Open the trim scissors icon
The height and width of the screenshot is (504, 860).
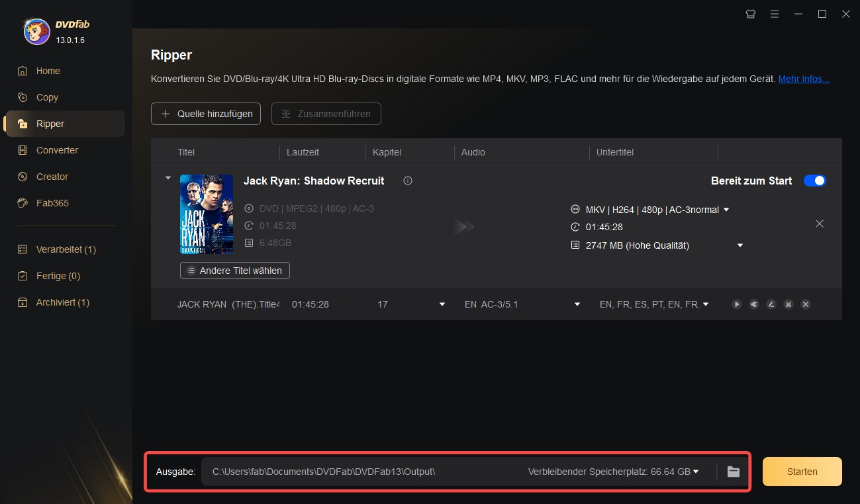(788, 304)
